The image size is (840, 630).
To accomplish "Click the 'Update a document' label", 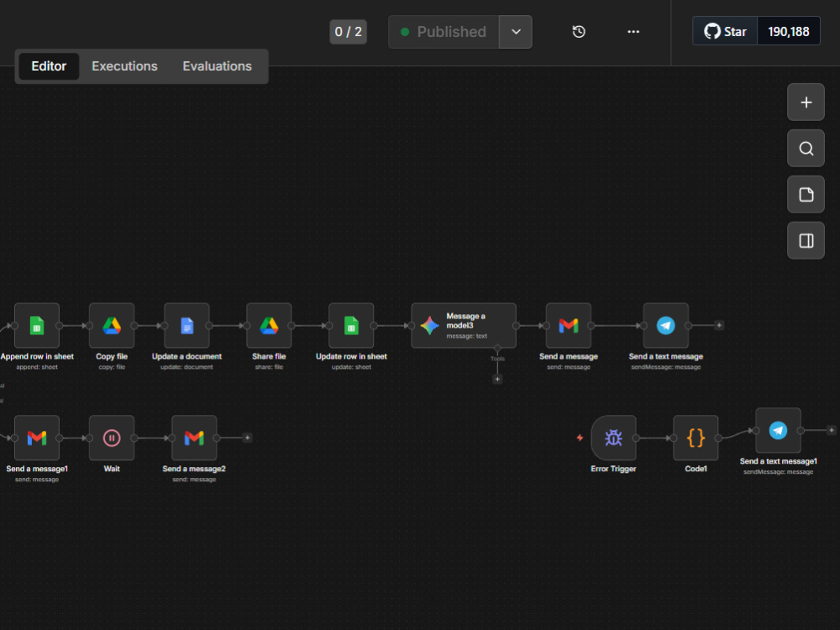I will 186,356.
